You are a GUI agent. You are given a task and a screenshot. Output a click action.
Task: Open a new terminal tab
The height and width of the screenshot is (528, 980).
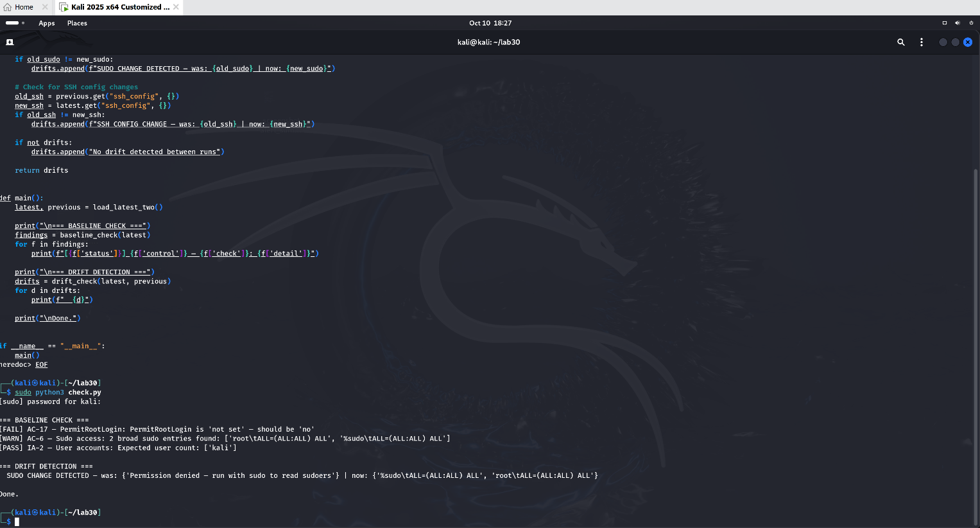pyautogui.click(x=10, y=42)
